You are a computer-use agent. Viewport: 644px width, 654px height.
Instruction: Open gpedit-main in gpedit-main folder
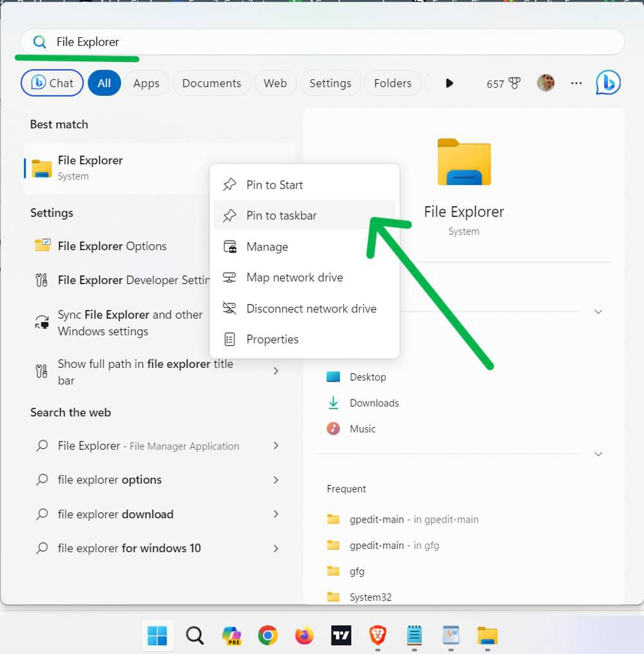[x=402, y=519]
